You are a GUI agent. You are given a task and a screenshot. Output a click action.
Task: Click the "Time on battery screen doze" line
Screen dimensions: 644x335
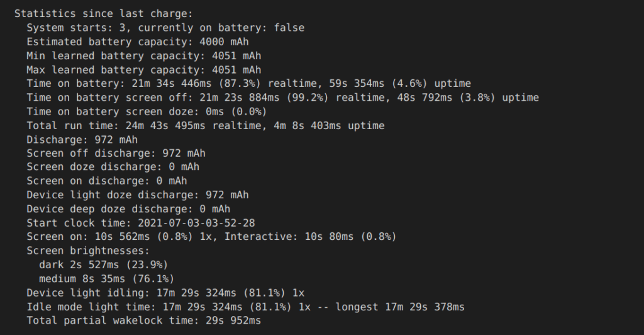(147, 111)
